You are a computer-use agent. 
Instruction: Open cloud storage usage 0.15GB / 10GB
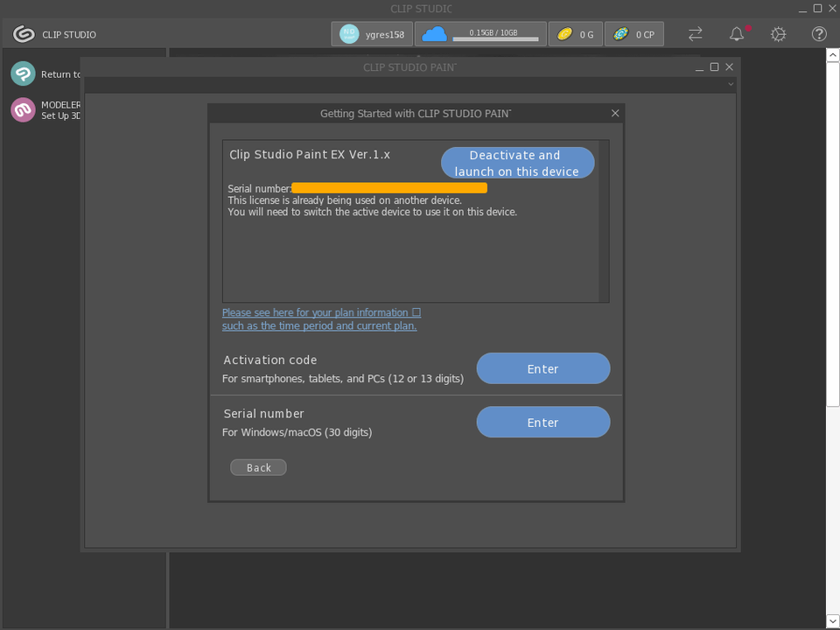coord(480,34)
